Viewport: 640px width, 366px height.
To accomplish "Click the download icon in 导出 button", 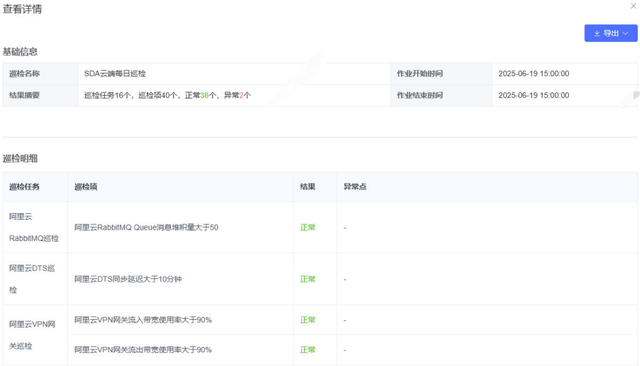I will (597, 33).
